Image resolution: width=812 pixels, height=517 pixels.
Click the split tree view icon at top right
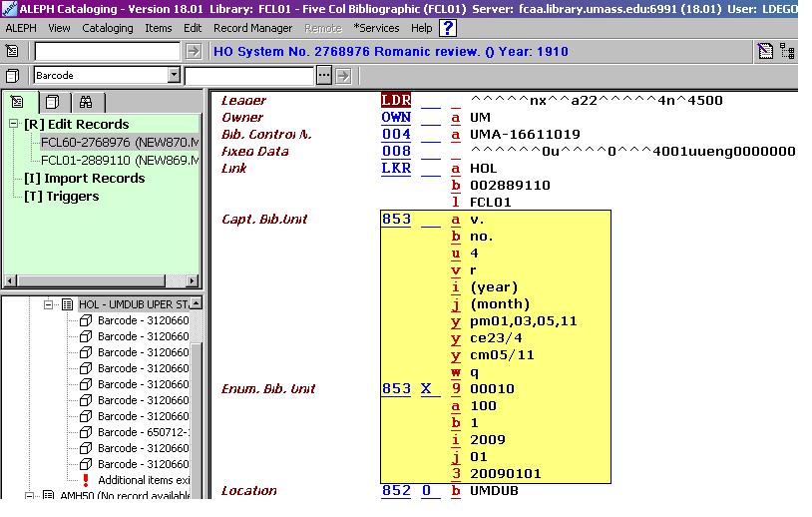click(787, 51)
